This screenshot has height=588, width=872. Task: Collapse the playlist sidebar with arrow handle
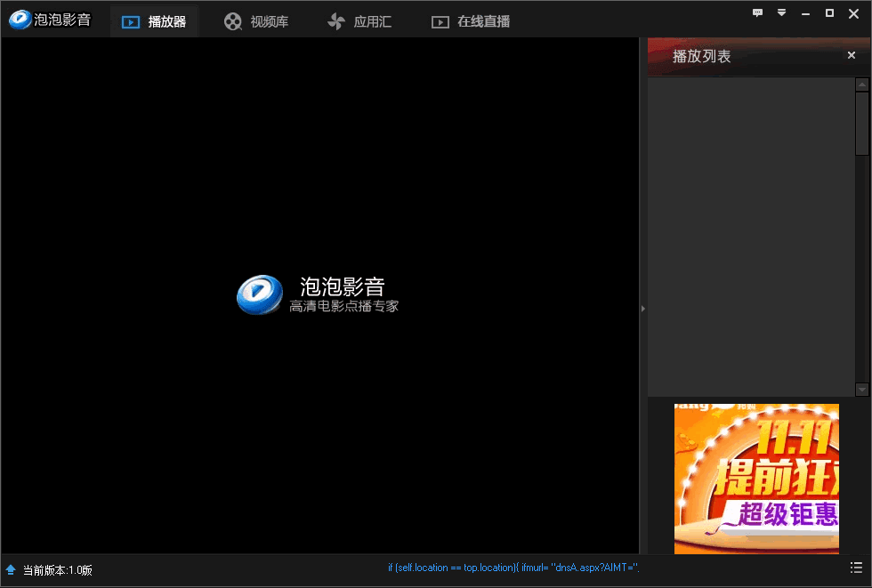coord(642,309)
